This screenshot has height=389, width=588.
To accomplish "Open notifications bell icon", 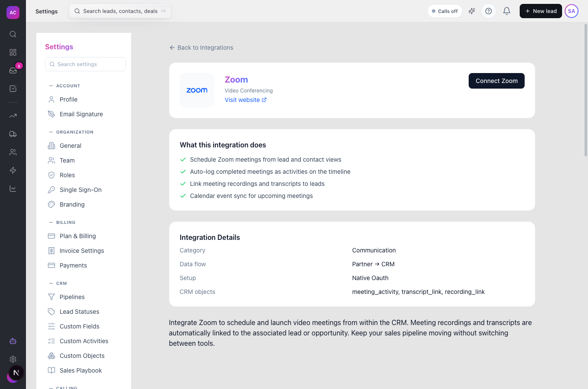I will click(x=507, y=11).
